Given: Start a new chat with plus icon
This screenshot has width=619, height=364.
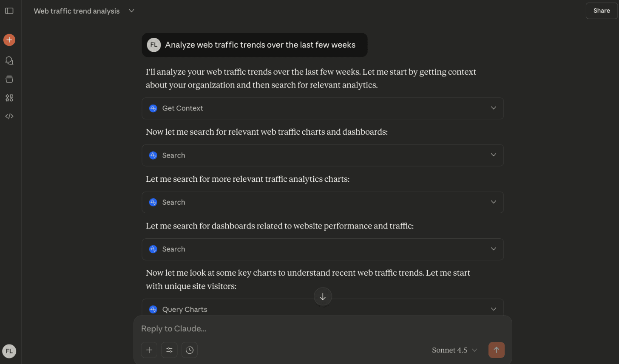Looking at the screenshot, I should coord(9,40).
